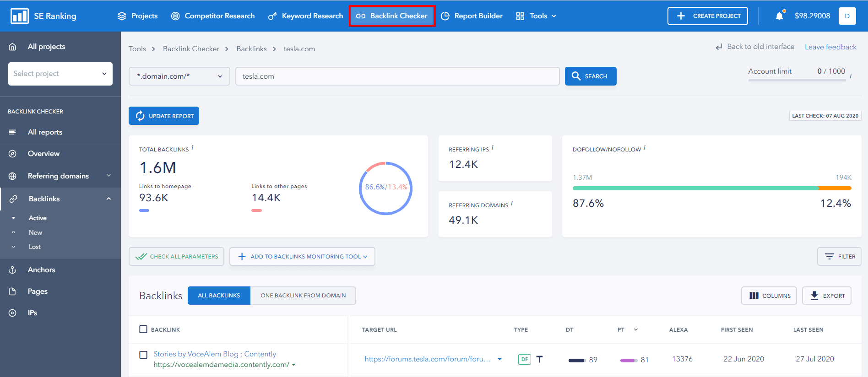Click the Search button

click(591, 76)
